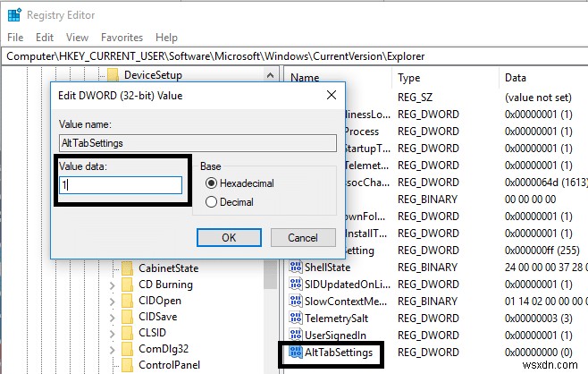Click the UserSignedIn value icon
The height and width of the screenshot is (374, 588).
pos(296,335)
